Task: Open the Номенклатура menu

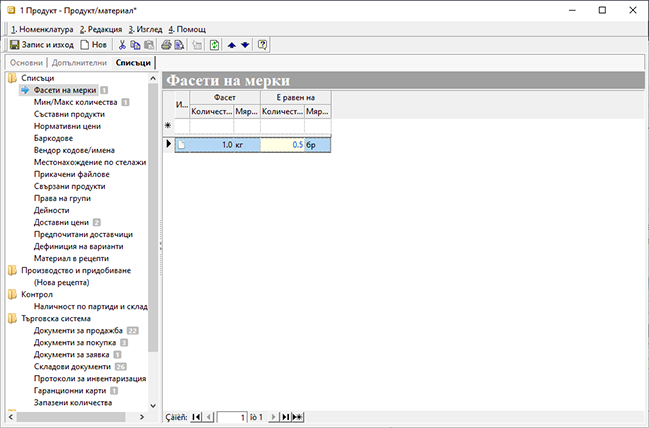Action: pyautogui.click(x=42, y=29)
